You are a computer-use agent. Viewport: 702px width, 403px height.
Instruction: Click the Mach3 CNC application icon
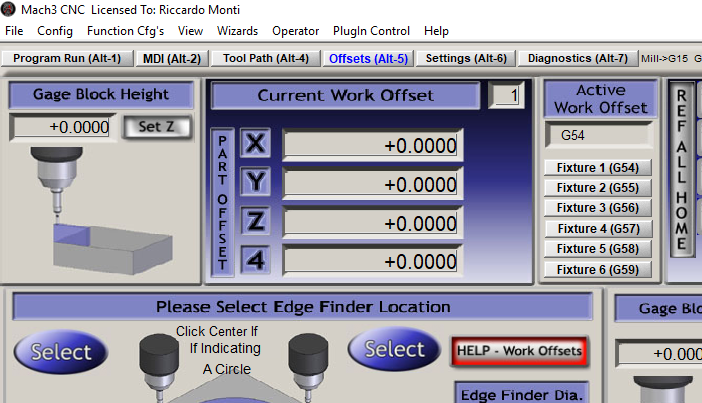[10, 9]
